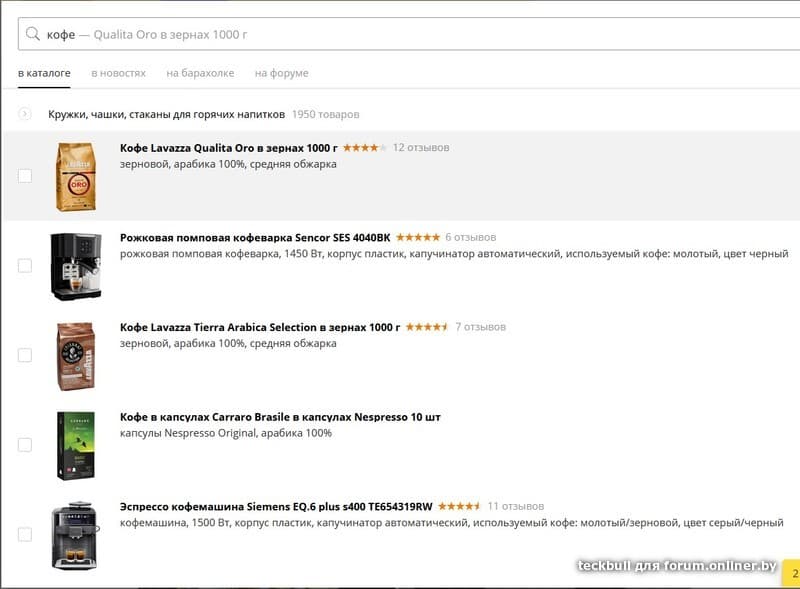Open the Carraro Brasile capsules box image
This screenshot has height=589, width=800.
point(75,445)
